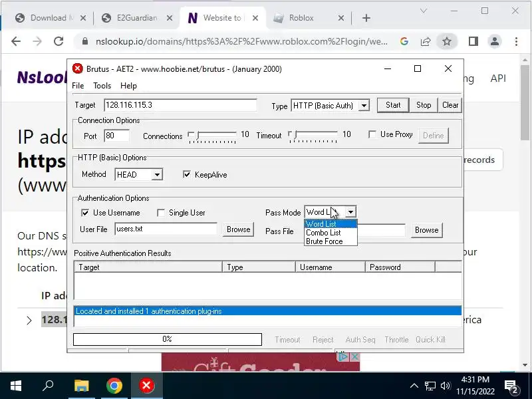Open the Brutus File menu
Image resolution: width=532 pixels, height=399 pixels.
click(x=78, y=86)
